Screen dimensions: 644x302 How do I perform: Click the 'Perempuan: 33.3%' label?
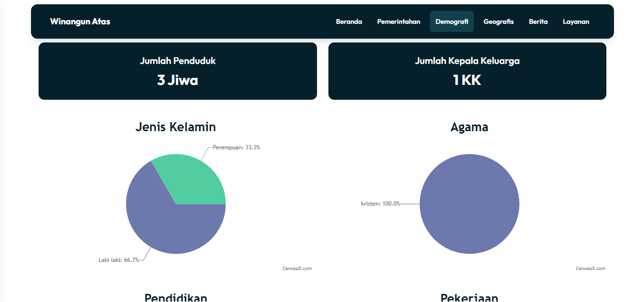click(236, 147)
